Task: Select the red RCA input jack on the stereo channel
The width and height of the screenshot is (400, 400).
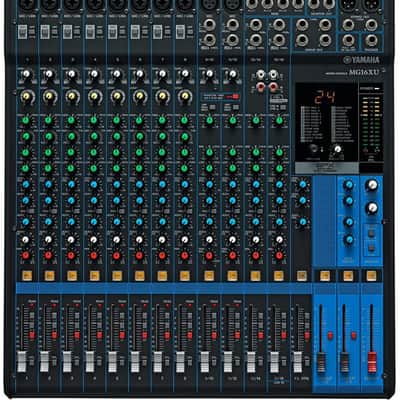Action: 260,87
